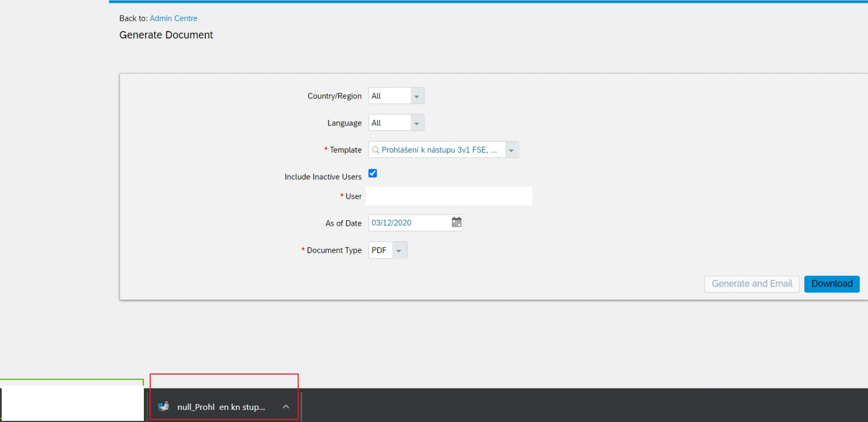Image resolution: width=868 pixels, height=422 pixels.
Task: Expand the Language dropdown
Action: pyautogui.click(x=417, y=123)
